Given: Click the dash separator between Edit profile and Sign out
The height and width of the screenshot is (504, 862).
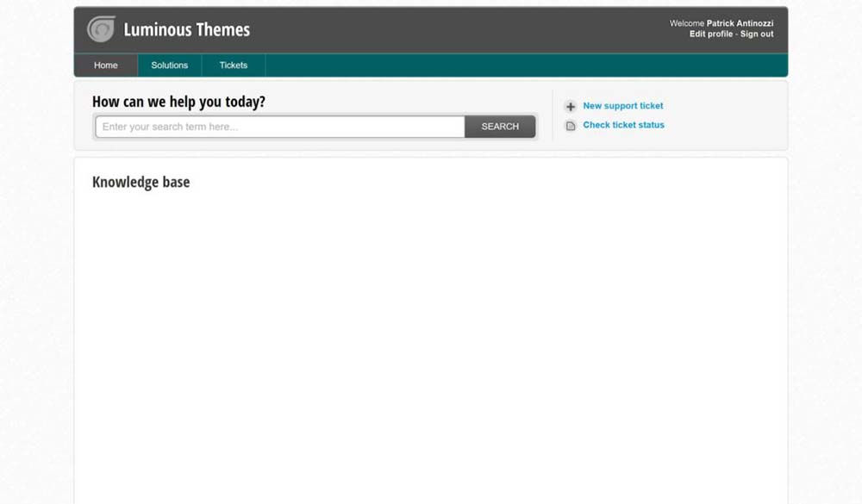Looking at the screenshot, I should click(737, 34).
